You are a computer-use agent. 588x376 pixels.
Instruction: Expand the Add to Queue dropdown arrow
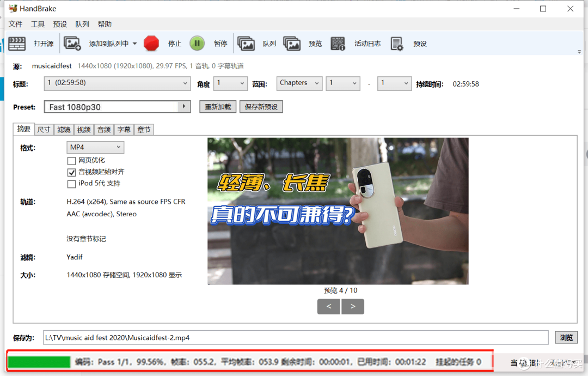coord(134,44)
